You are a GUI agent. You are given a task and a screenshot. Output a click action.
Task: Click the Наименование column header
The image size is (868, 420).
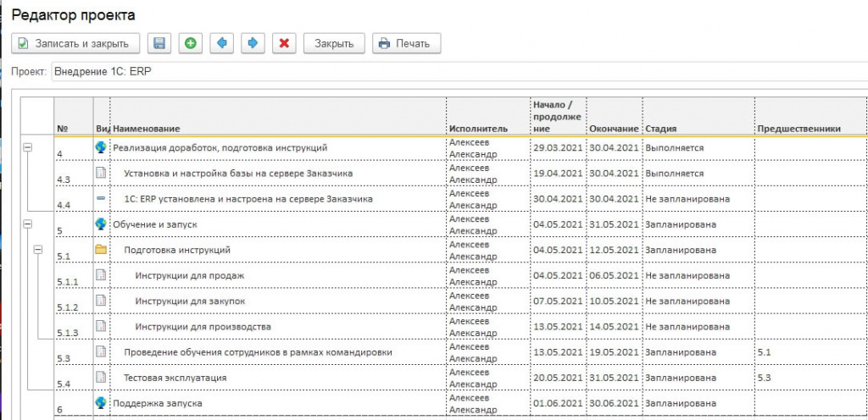click(147, 128)
